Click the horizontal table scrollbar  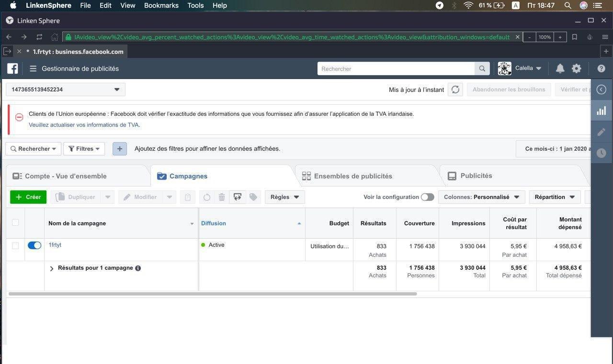tap(213, 294)
